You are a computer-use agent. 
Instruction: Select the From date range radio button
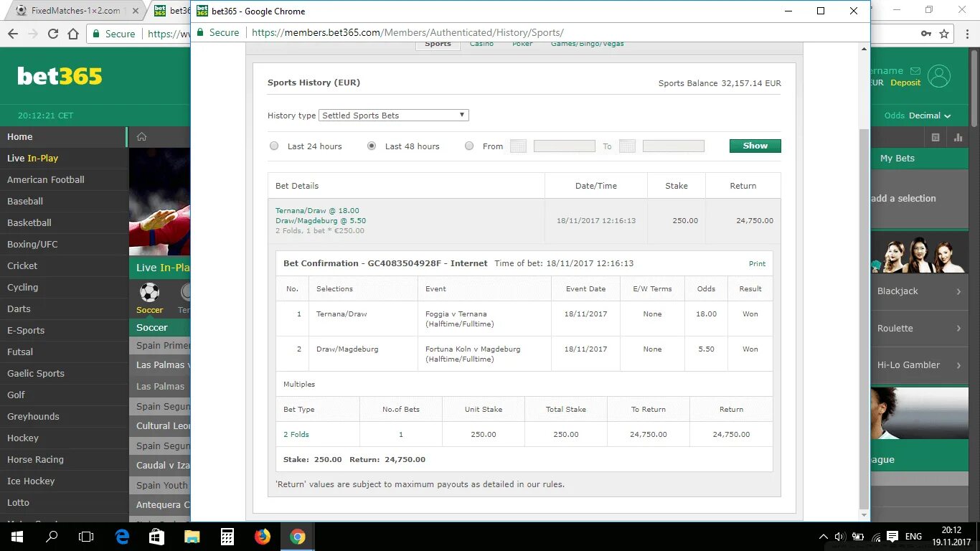(469, 146)
